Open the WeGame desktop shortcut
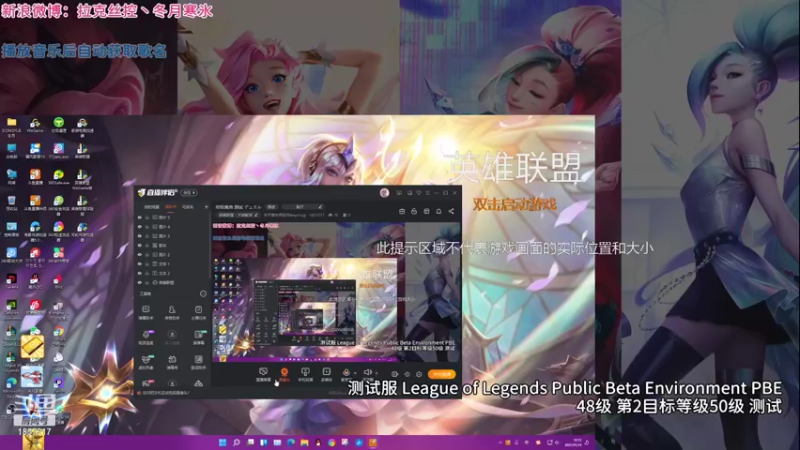This screenshot has height=450, width=800. coord(35,125)
